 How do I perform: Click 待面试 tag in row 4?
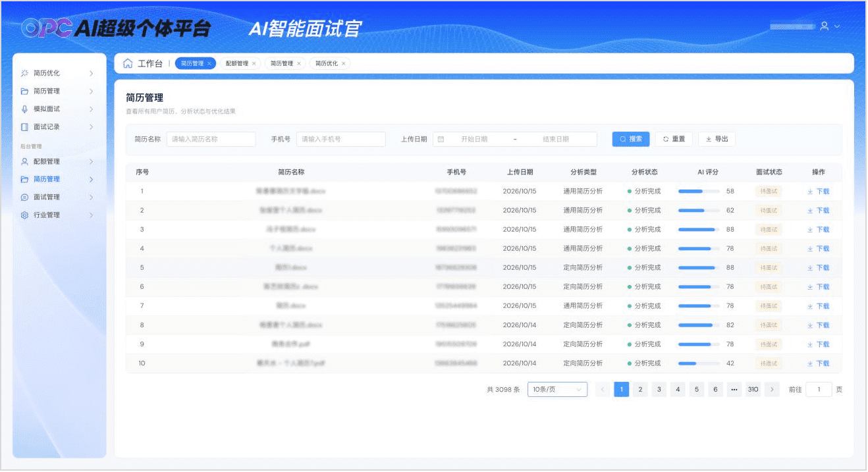click(x=769, y=249)
